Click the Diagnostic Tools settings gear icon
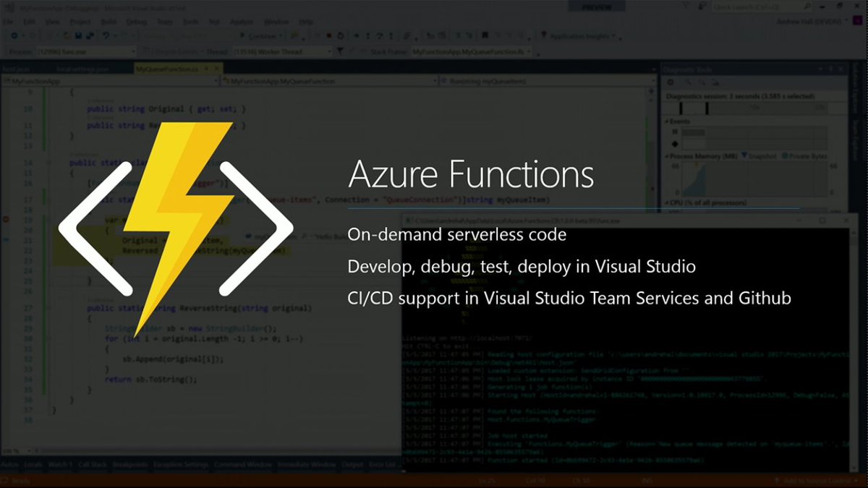 click(x=671, y=82)
